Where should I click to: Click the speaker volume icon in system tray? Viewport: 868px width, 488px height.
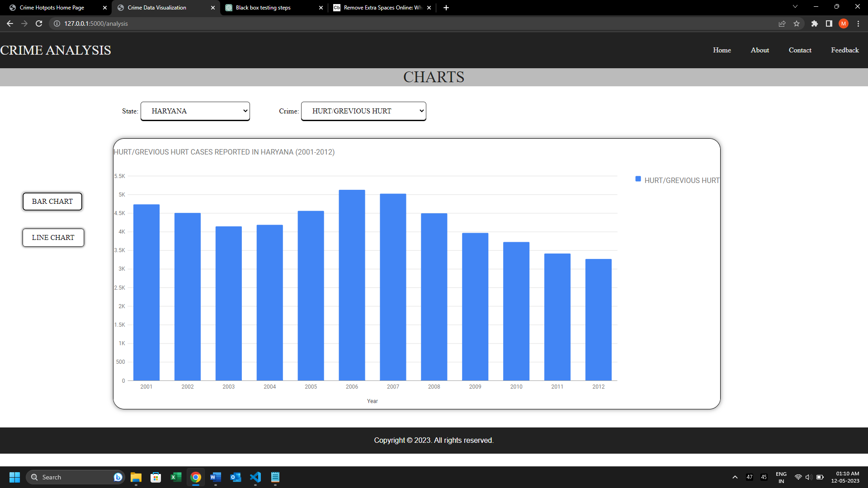point(808,477)
